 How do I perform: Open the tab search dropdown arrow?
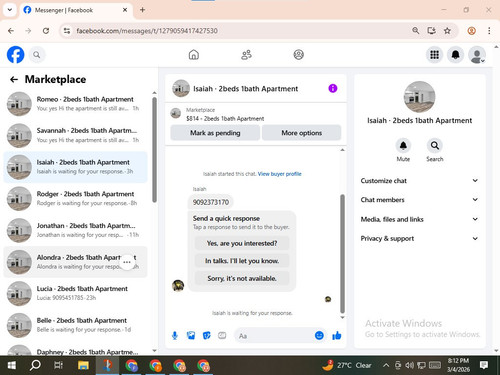(x=10, y=10)
